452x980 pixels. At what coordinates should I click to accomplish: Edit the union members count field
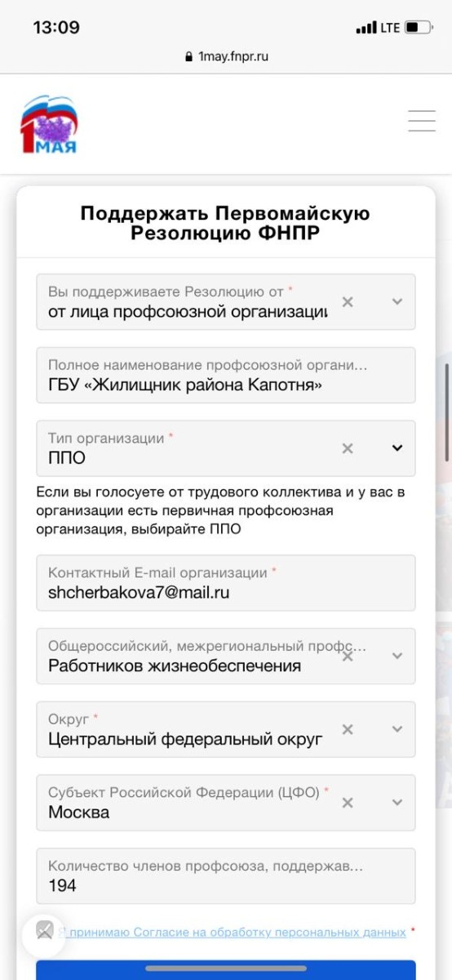point(226,875)
